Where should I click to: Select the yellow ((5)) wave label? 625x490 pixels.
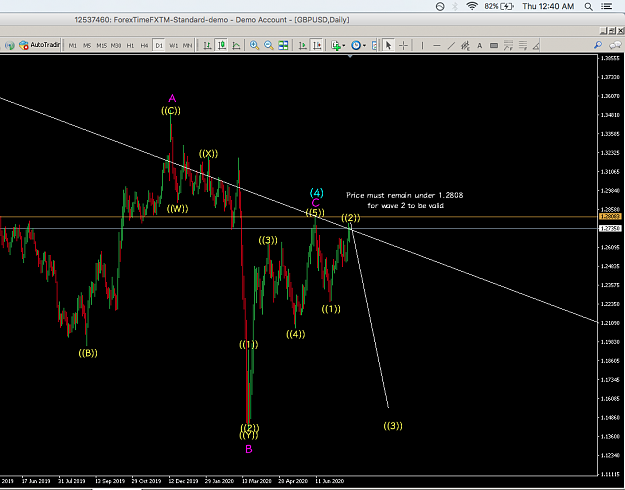[315, 213]
